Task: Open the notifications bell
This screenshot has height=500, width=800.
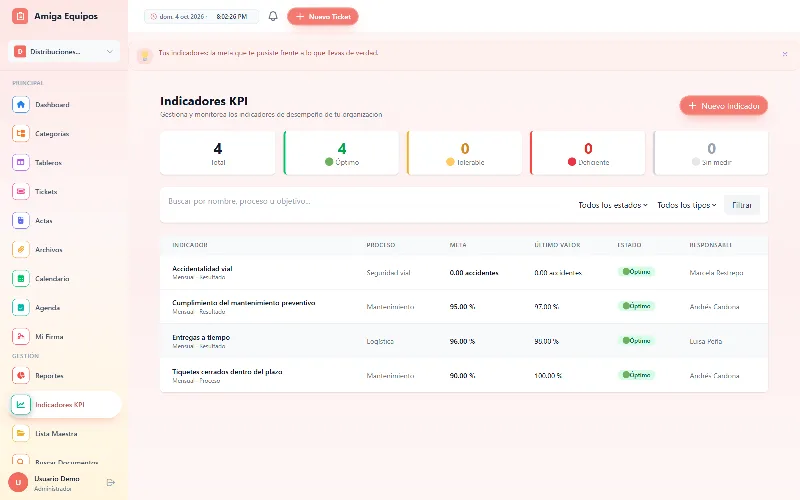Action: [273, 16]
